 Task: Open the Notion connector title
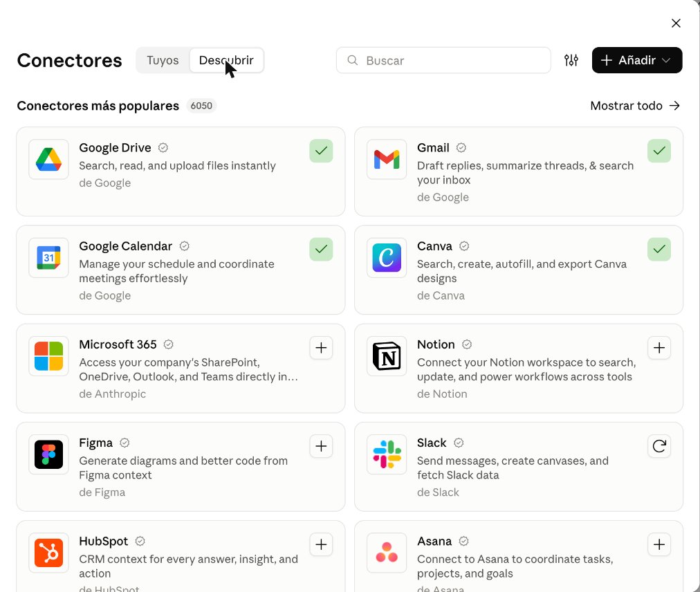tap(436, 344)
